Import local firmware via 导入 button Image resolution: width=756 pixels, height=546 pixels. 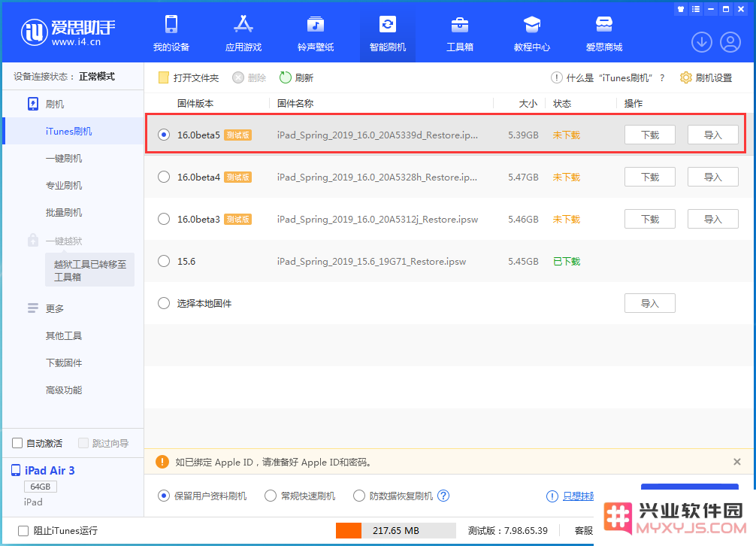pyautogui.click(x=650, y=303)
